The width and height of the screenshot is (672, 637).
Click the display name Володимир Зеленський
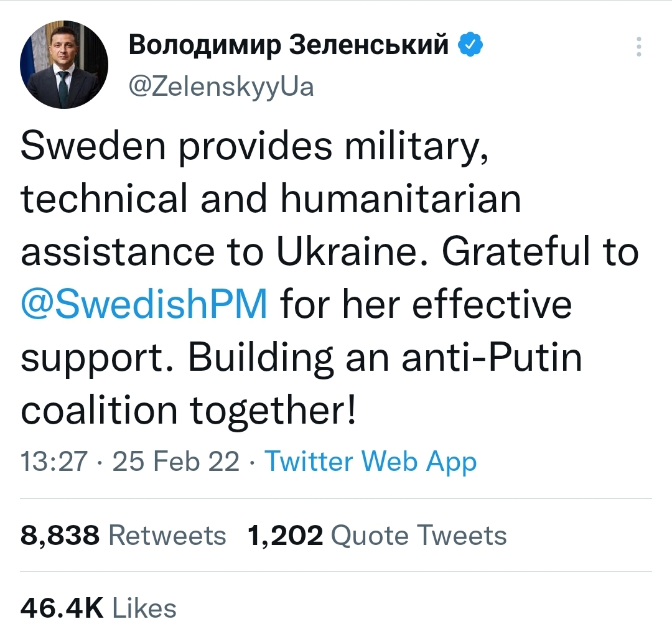tap(289, 45)
